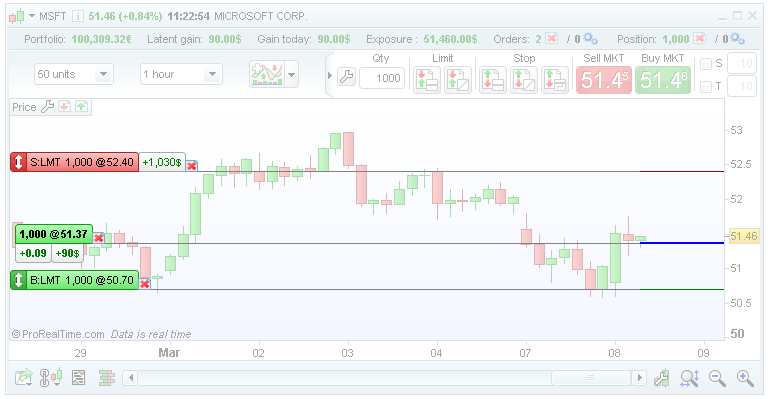This screenshot has height=399, width=770.
Task: Move the Price panel down with the red arrow
Action: pyautogui.click(x=64, y=106)
